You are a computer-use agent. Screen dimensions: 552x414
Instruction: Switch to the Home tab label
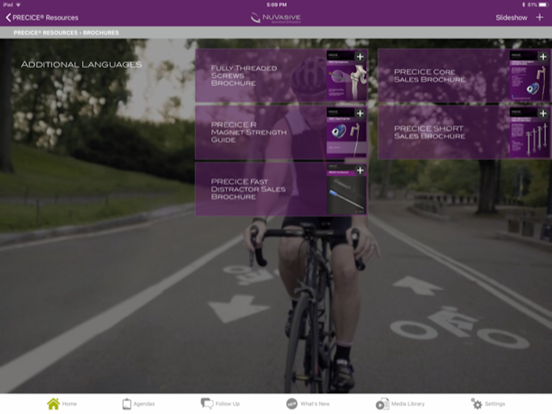click(x=69, y=404)
